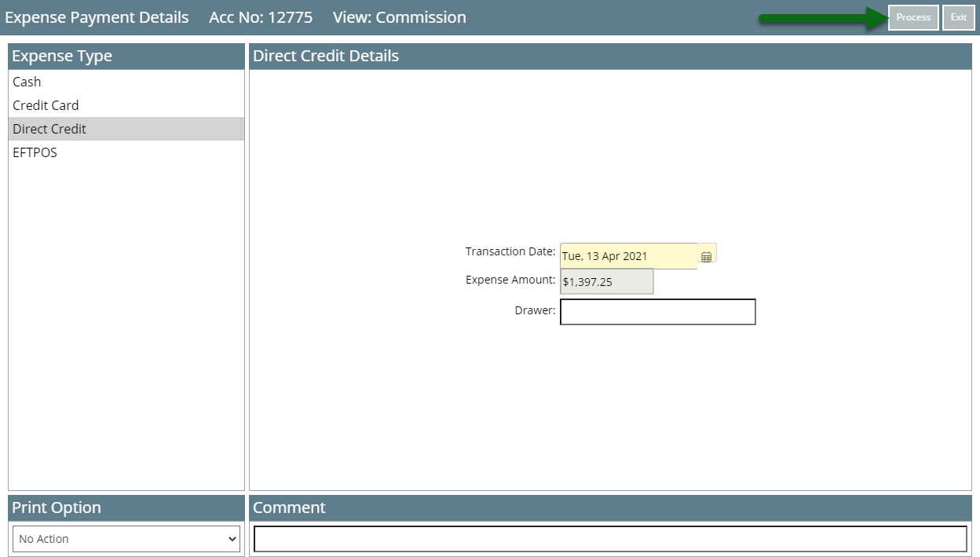This screenshot has height=557, width=980.
Task: Select the EFTPOS expense type
Action: [x=126, y=152]
